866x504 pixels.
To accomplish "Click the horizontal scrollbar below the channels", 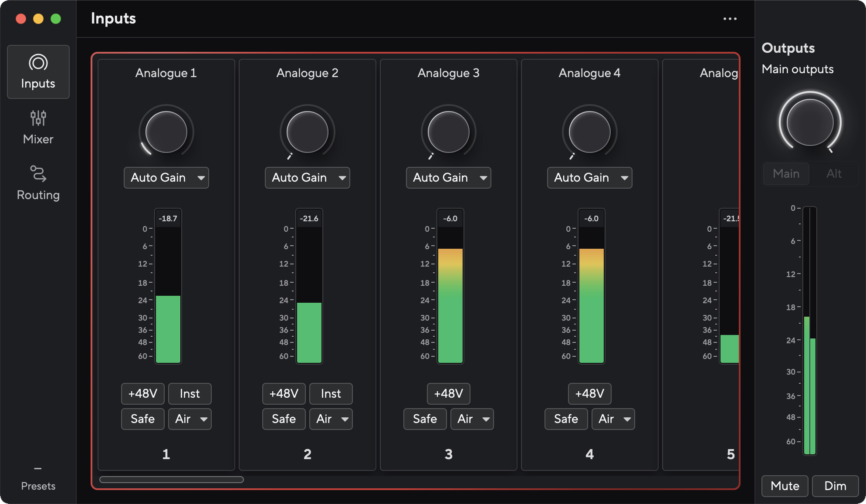I will (172, 480).
